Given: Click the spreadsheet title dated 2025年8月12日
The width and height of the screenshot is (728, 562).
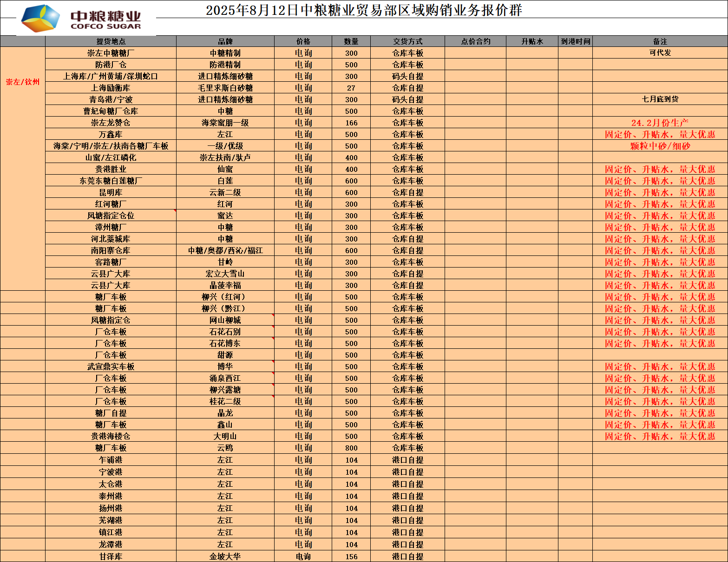Looking at the screenshot, I should coord(364,10).
